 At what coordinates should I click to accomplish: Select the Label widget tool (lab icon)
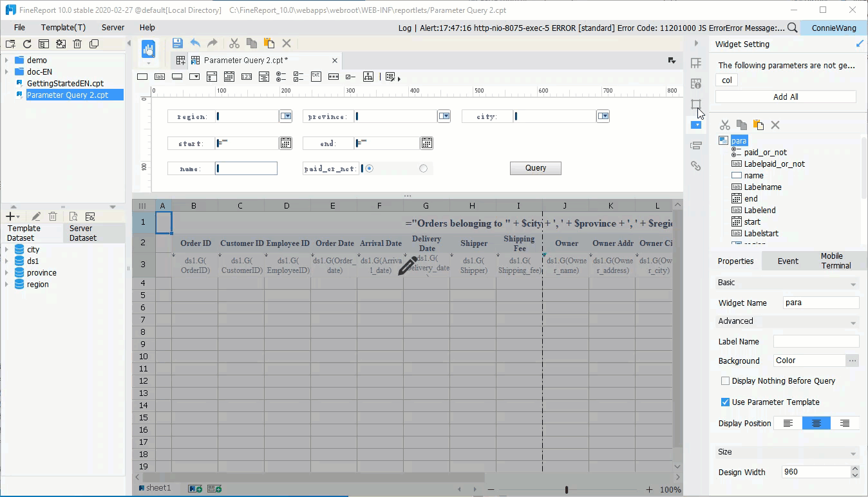point(160,77)
